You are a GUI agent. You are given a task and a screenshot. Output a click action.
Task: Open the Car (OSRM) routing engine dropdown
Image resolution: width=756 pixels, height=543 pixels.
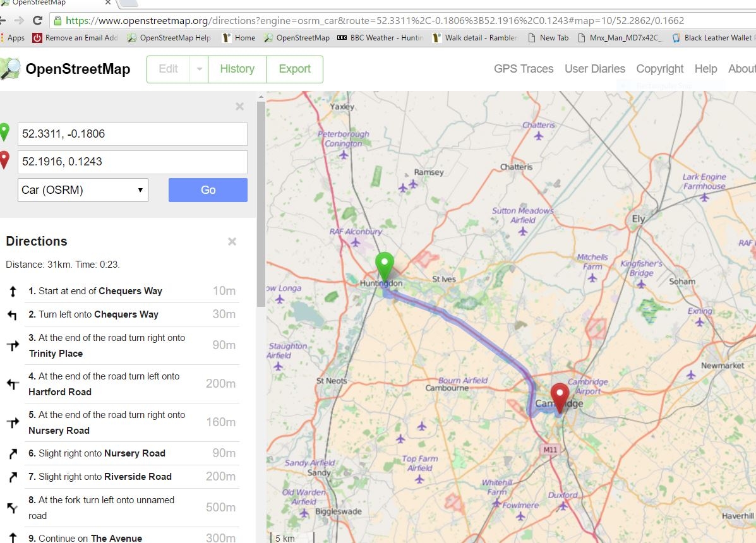83,190
